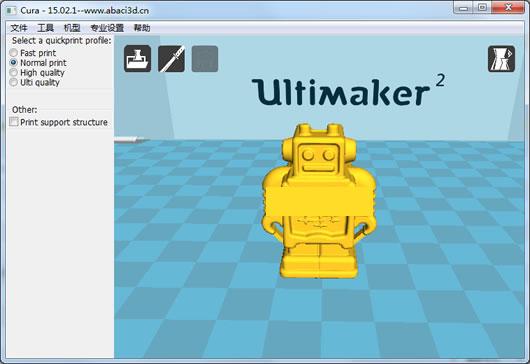Click the 'Select a quickprint profile:' label
Viewport: 530px width, 364px height.
(x=62, y=41)
